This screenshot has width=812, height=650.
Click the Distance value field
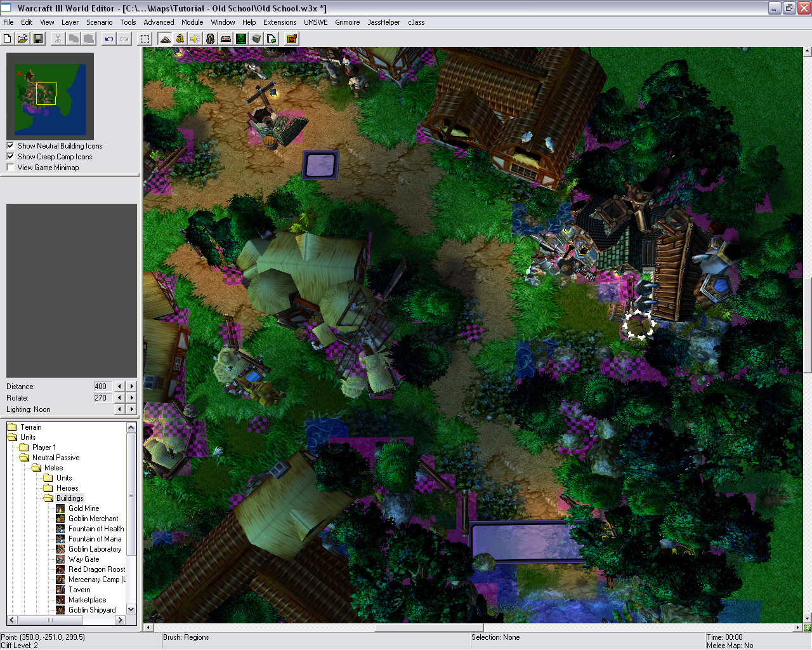[103, 386]
